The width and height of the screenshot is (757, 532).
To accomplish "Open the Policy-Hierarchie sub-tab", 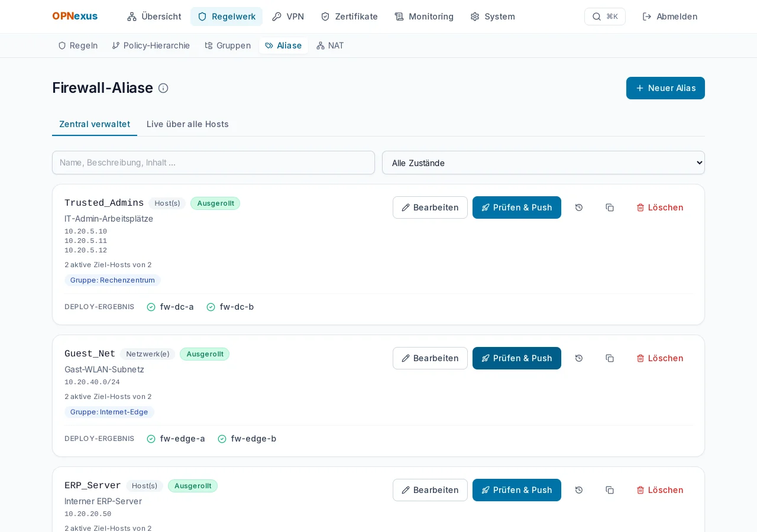I will click(x=151, y=46).
